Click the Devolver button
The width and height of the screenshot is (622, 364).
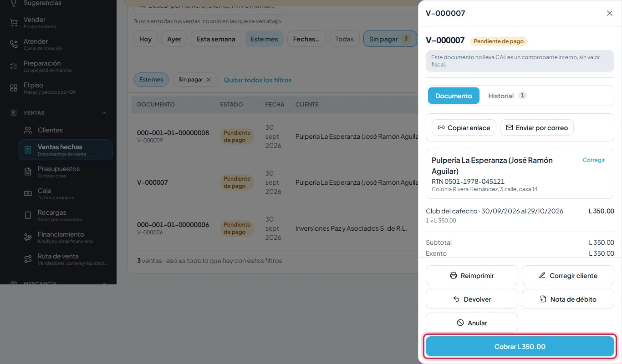pos(472,299)
